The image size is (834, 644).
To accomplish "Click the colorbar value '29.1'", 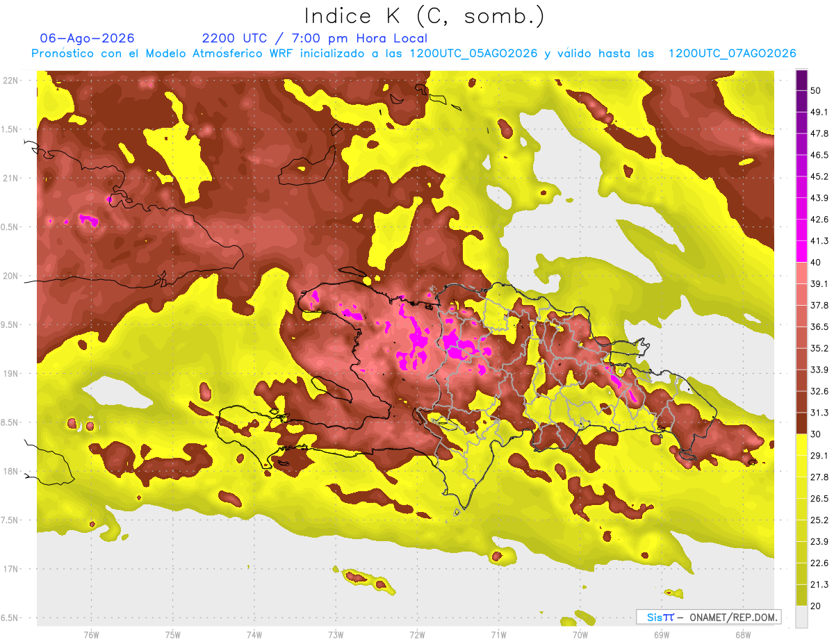I will pos(819,456).
